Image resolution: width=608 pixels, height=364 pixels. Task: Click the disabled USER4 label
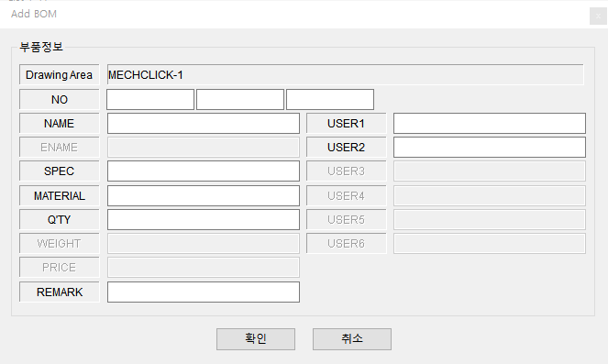point(347,196)
